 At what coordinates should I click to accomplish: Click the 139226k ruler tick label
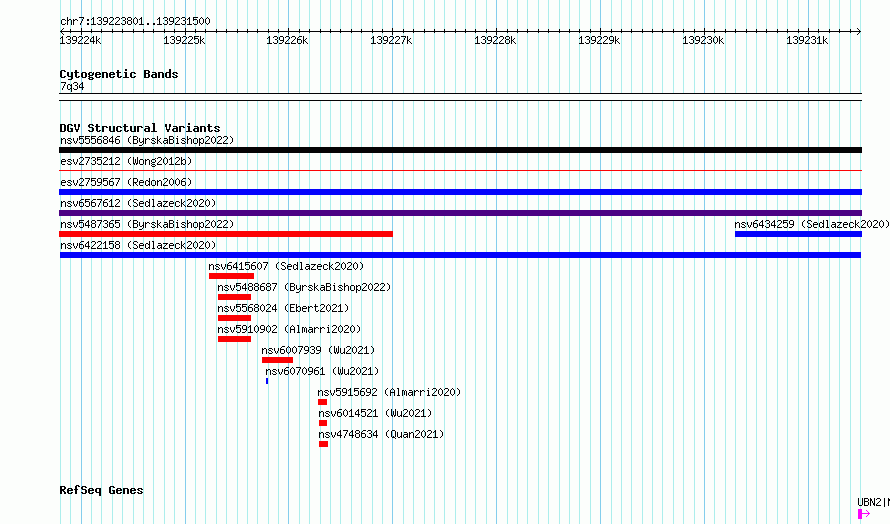[287, 40]
